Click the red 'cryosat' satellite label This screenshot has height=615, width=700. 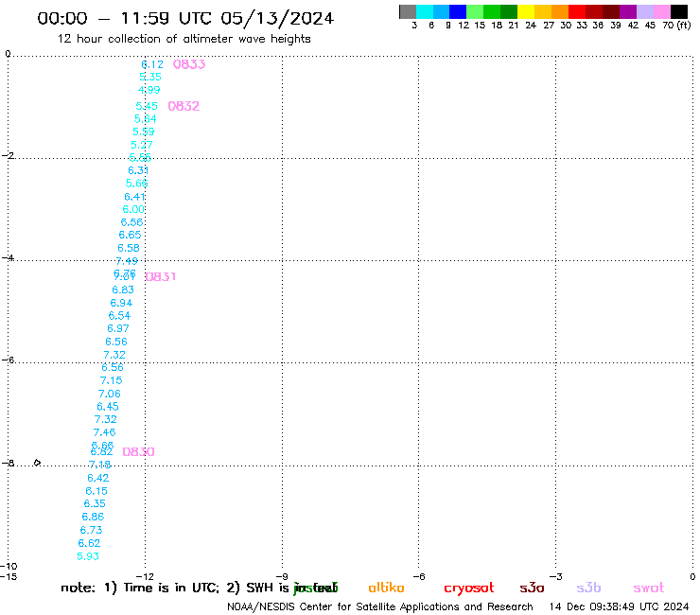point(469,589)
